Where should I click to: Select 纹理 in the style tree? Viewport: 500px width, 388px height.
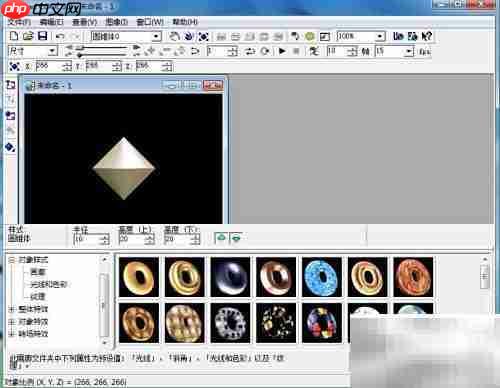(38, 296)
